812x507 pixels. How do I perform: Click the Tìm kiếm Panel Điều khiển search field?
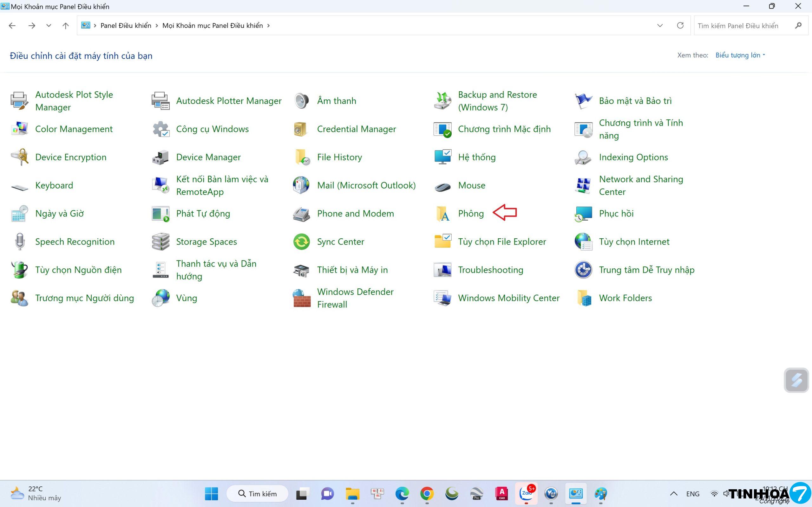[x=743, y=25]
